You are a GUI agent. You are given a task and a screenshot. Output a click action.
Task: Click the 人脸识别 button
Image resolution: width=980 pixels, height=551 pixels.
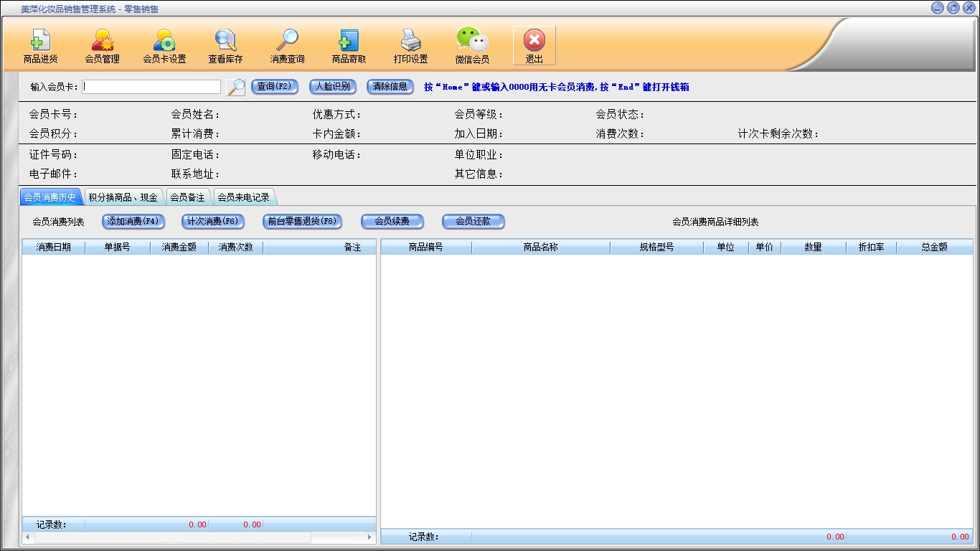click(x=333, y=87)
